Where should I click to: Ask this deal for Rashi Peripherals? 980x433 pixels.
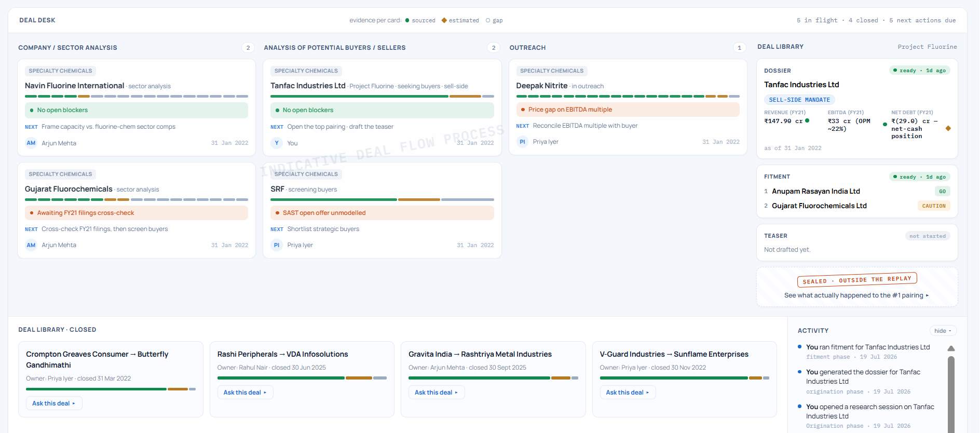[245, 393]
